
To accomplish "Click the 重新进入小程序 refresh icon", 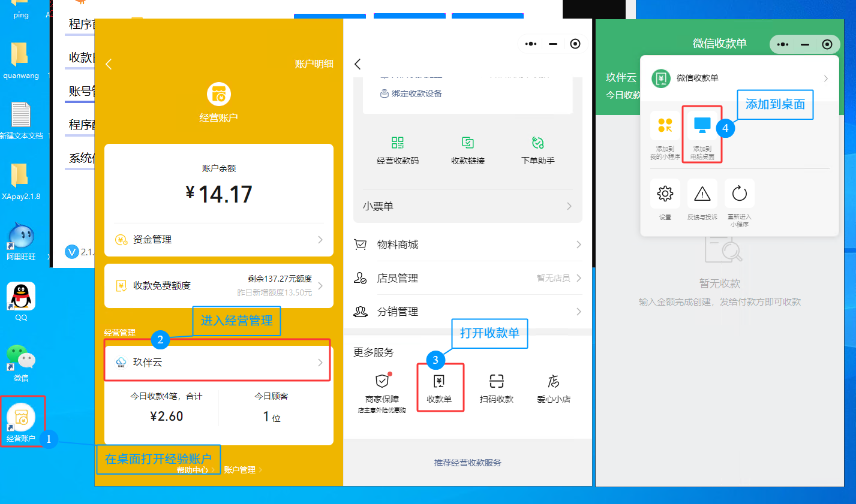I will (739, 194).
